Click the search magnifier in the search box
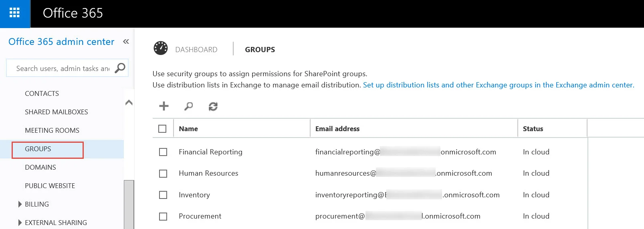Screen dimensions: 644x229 click(120, 68)
